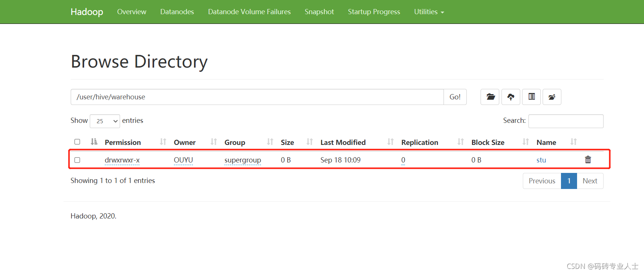Click the 'Showing 1 to 1 of 1 entries' text
Image resolution: width=644 pixels, height=273 pixels.
[x=113, y=181]
